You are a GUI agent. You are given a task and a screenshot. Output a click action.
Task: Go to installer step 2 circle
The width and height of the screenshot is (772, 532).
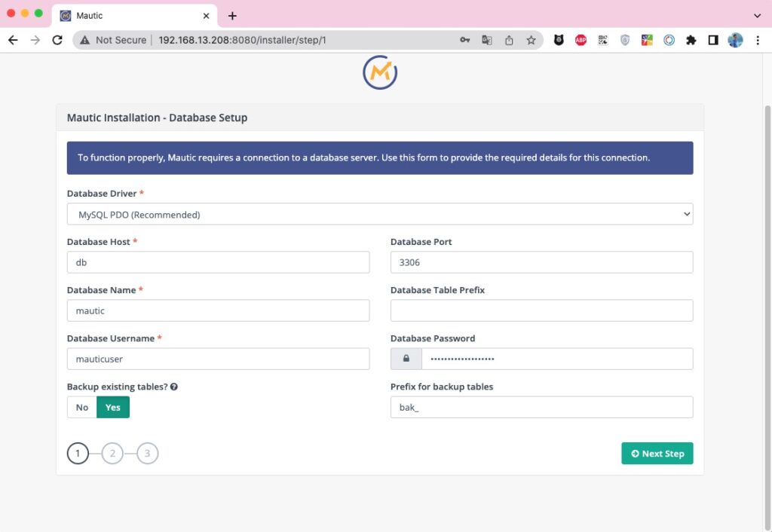point(113,454)
